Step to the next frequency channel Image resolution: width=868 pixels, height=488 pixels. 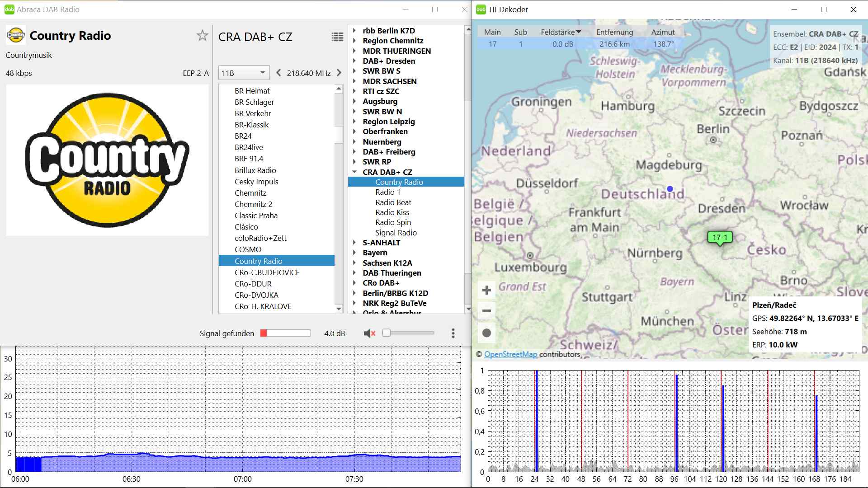point(339,73)
